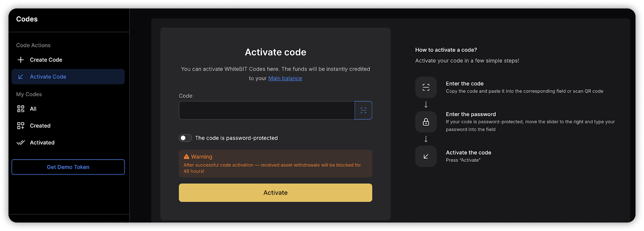This screenshot has height=231, width=644.
Task: Click the lock icon in Enter the password step
Action: click(x=426, y=122)
